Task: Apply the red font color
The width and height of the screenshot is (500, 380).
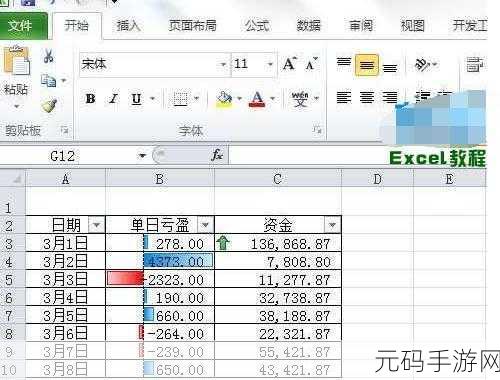Action: pyautogui.click(x=257, y=99)
